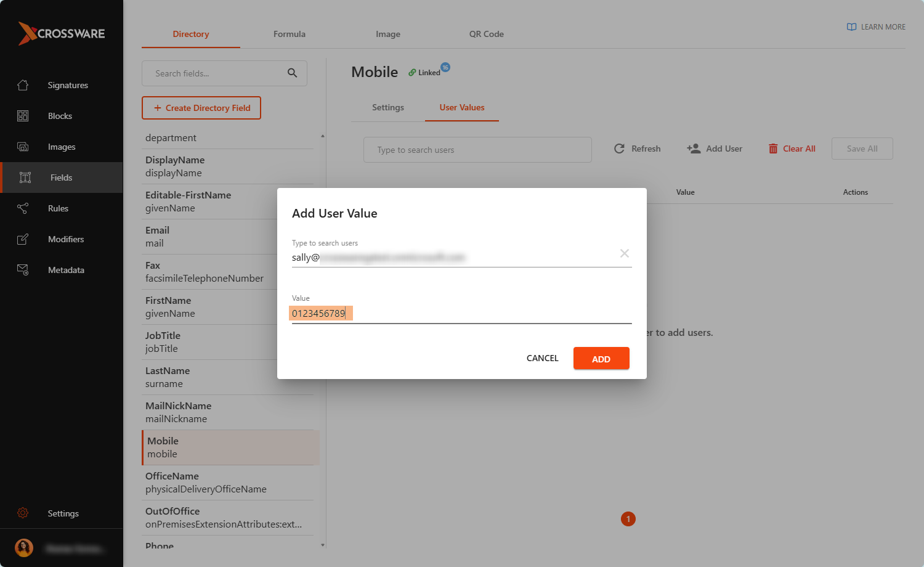
Task: Open Signatures home icon in sidebar
Action: (23, 85)
